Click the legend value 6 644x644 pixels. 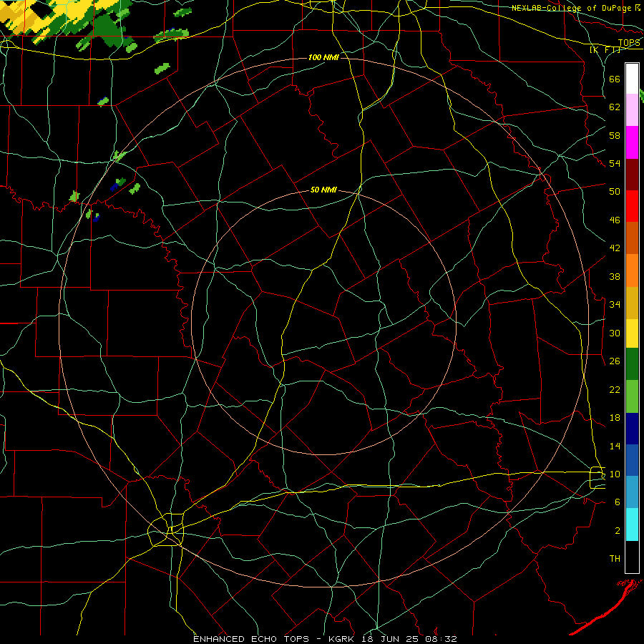618,502
